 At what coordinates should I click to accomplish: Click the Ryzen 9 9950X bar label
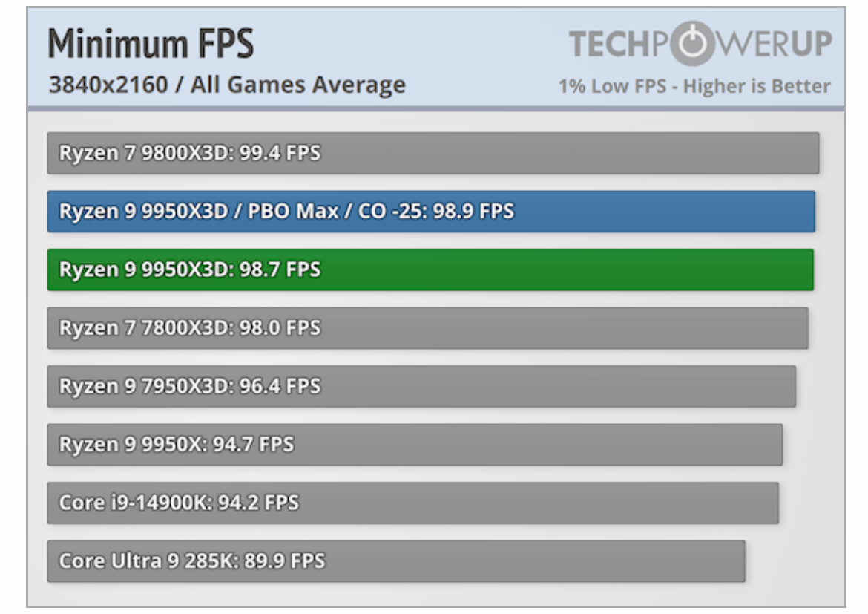click(134, 445)
